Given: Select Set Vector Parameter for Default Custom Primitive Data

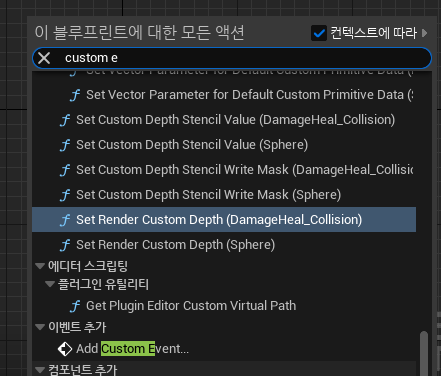Looking at the screenshot, I should (x=224, y=95).
